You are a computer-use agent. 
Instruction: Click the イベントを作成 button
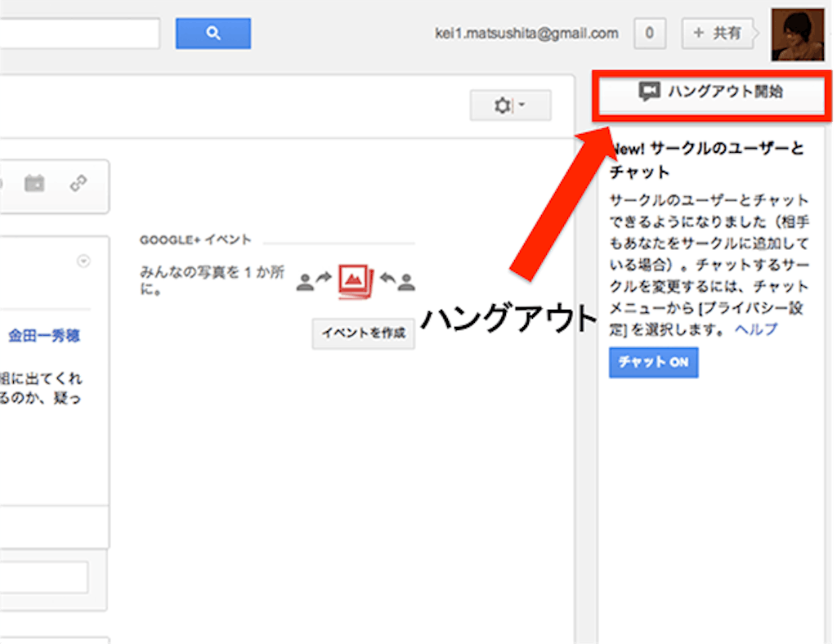tap(364, 333)
